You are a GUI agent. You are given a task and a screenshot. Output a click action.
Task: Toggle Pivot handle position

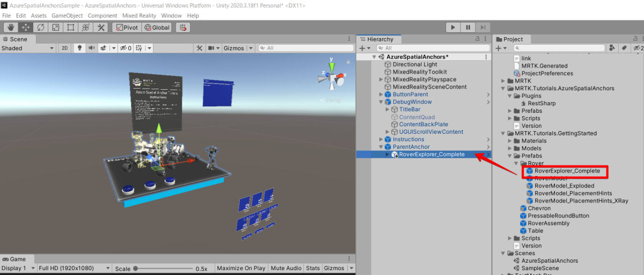pyautogui.click(x=127, y=27)
